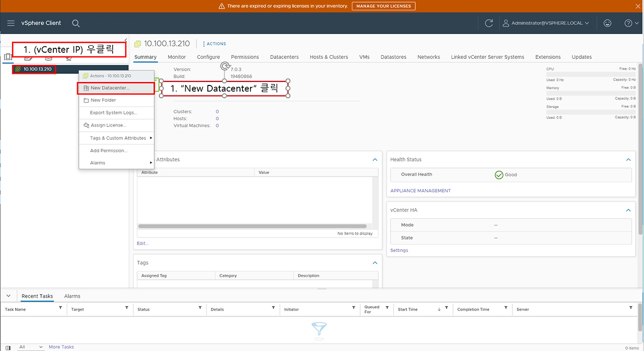644x351 pixels.
Task: Toggle Start Time sort arrow
Action: tap(439, 309)
